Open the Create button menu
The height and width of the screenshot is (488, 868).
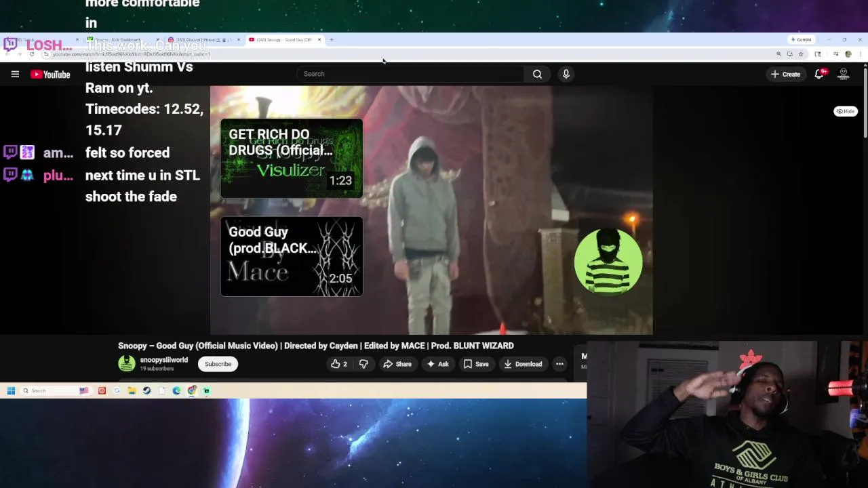(x=785, y=74)
